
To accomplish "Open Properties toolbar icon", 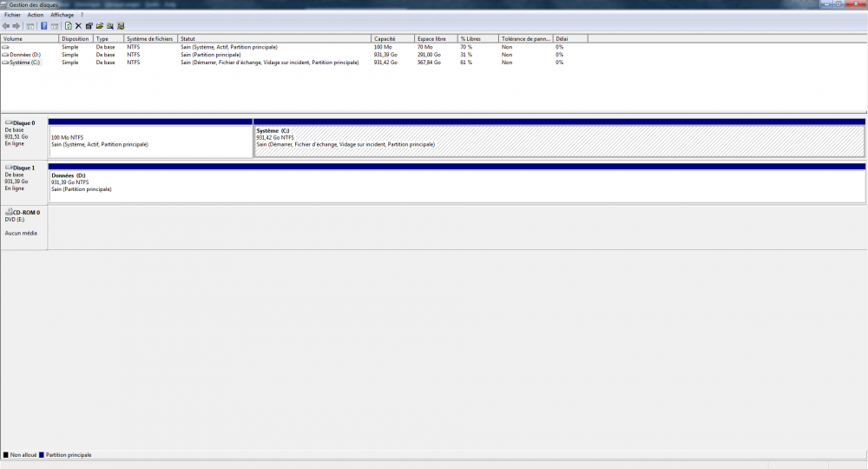I will pos(89,26).
